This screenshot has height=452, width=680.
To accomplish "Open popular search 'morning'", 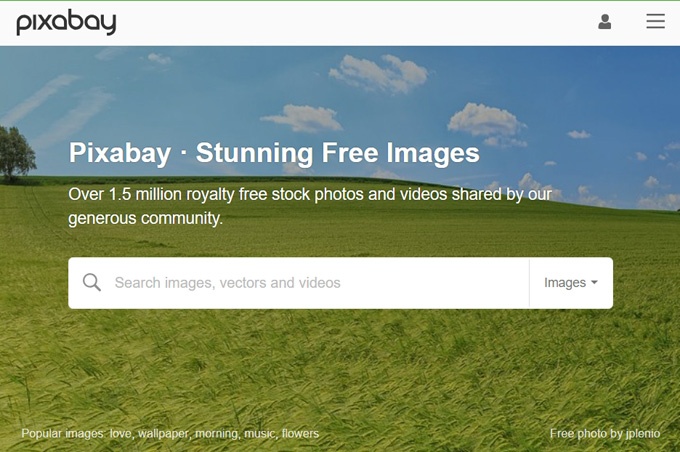I will 216,433.
